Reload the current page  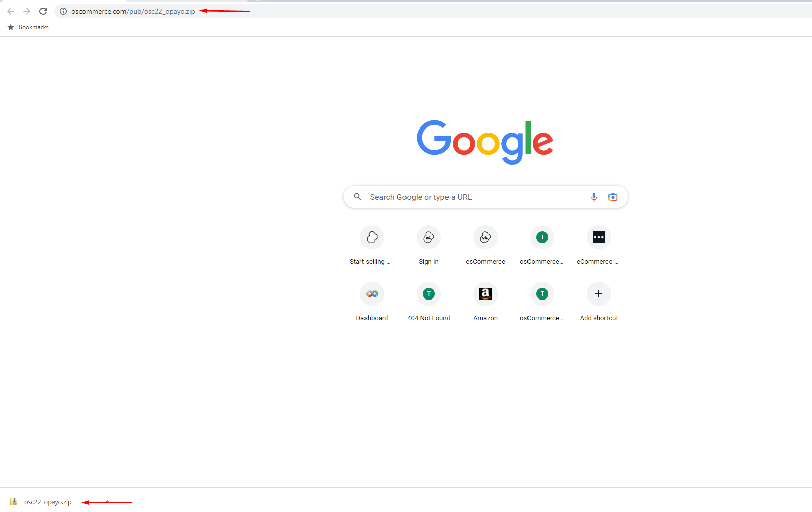[x=43, y=11]
